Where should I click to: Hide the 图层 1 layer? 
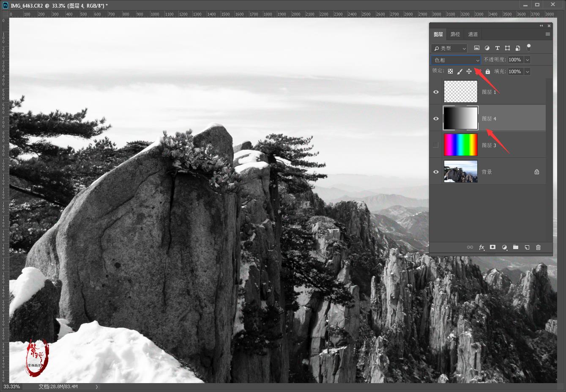(435, 91)
